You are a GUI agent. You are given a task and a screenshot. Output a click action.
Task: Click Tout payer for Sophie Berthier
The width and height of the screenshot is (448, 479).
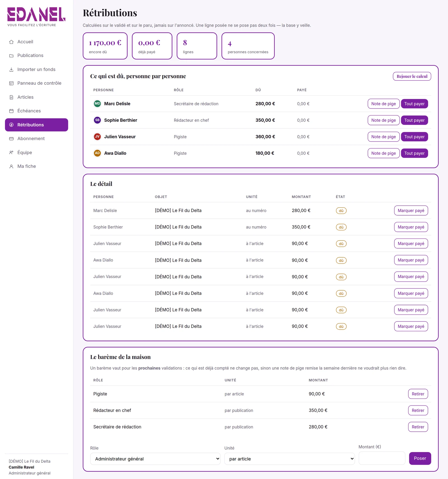click(414, 120)
